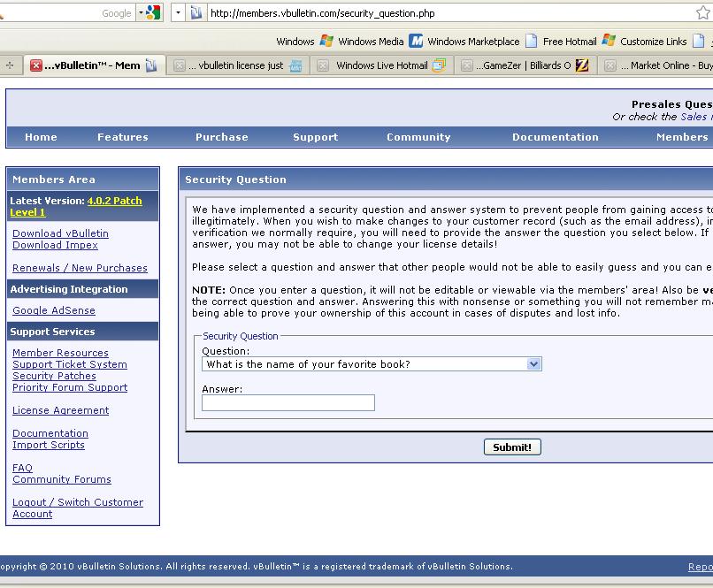Viewport: 713px width, 588px height.
Task: Open the Community navigation menu
Action: pyautogui.click(x=418, y=137)
